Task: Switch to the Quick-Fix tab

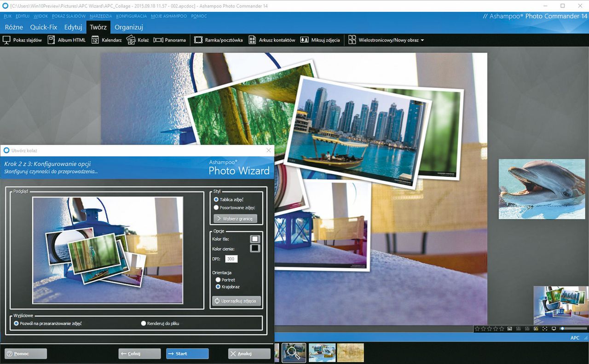Action: (44, 27)
